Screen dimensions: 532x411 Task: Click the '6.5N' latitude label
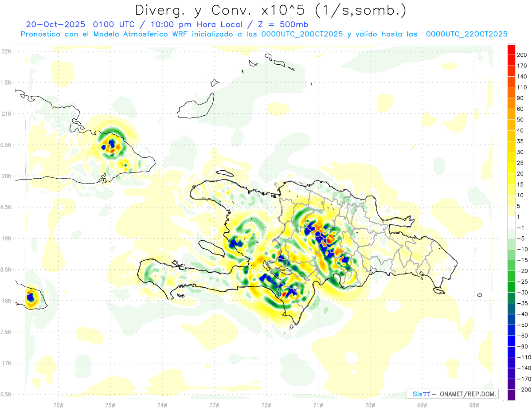[x=7, y=394]
